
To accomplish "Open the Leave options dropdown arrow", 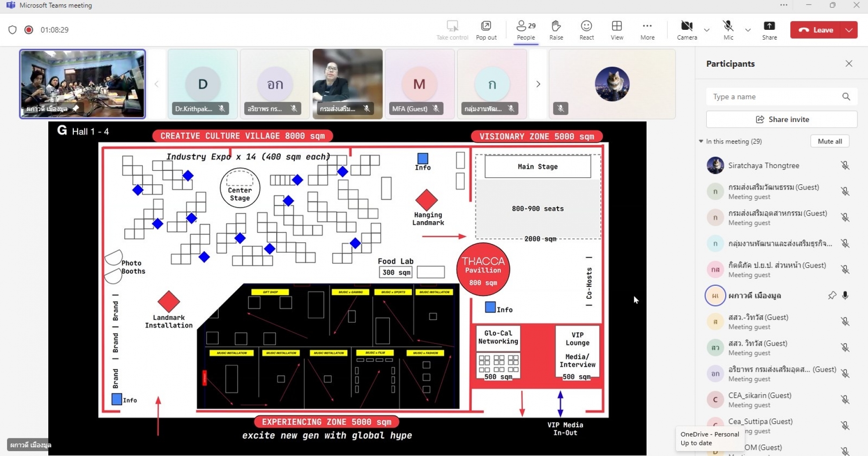I will 849,30.
